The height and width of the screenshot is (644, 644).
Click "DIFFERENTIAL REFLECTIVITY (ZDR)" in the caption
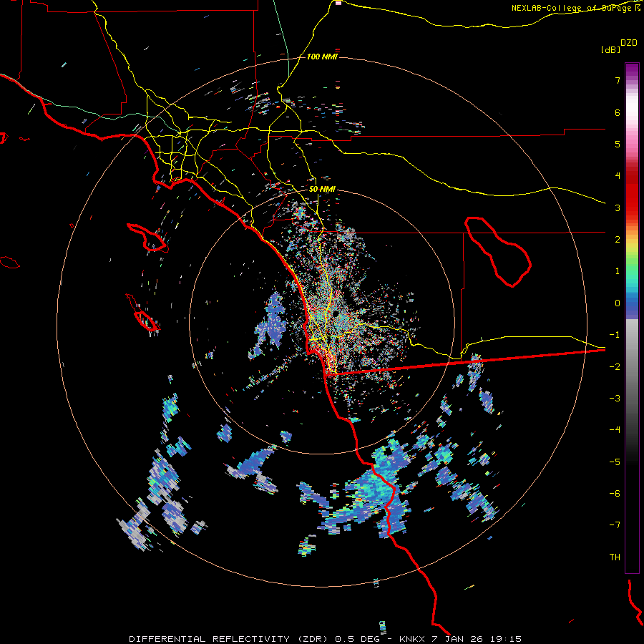click(230, 639)
